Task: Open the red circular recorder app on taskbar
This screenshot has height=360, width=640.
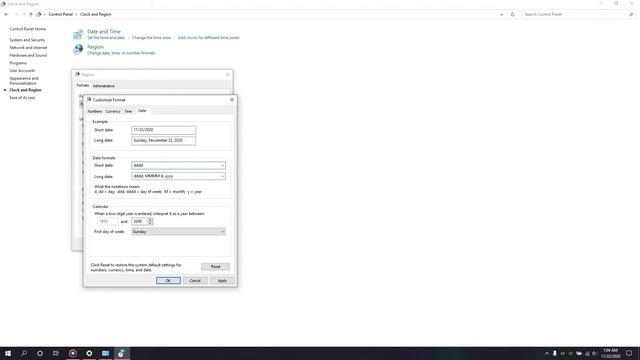Action: pyautogui.click(x=73, y=353)
